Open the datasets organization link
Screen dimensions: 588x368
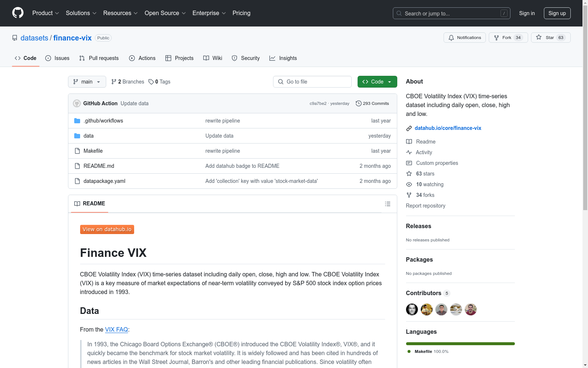34,38
